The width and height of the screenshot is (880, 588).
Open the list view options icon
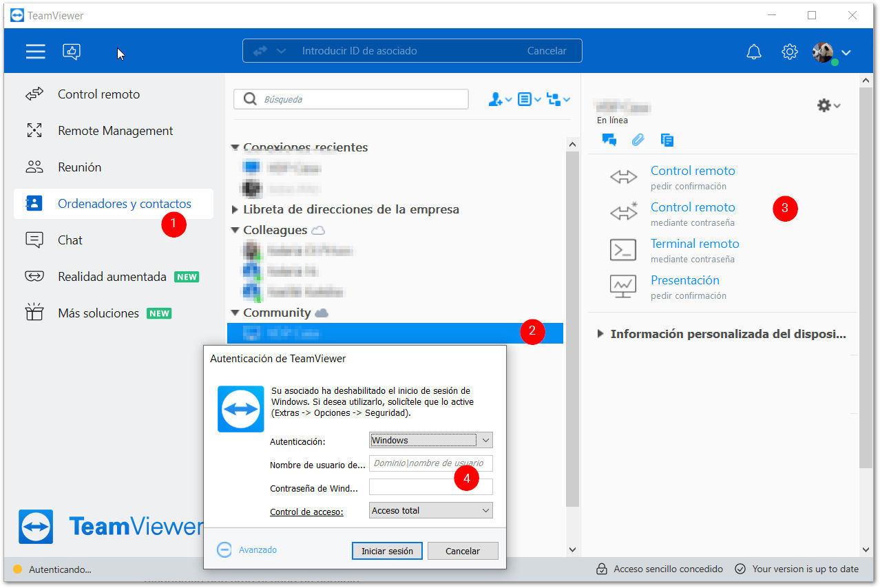click(525, 100)
